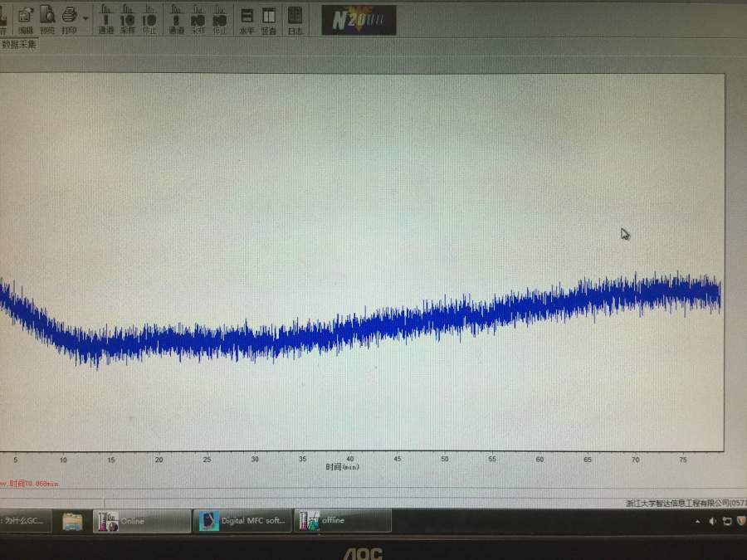Stop channel 2 sampling (停止)
The height and width of the screenshot is (560, 747).
(219, 20)
